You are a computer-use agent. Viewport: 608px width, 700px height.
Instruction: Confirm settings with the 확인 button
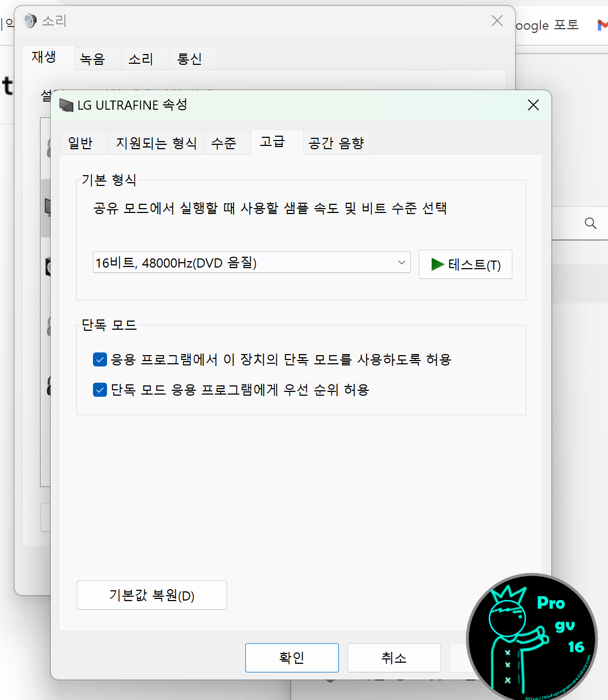coord(292,658)
